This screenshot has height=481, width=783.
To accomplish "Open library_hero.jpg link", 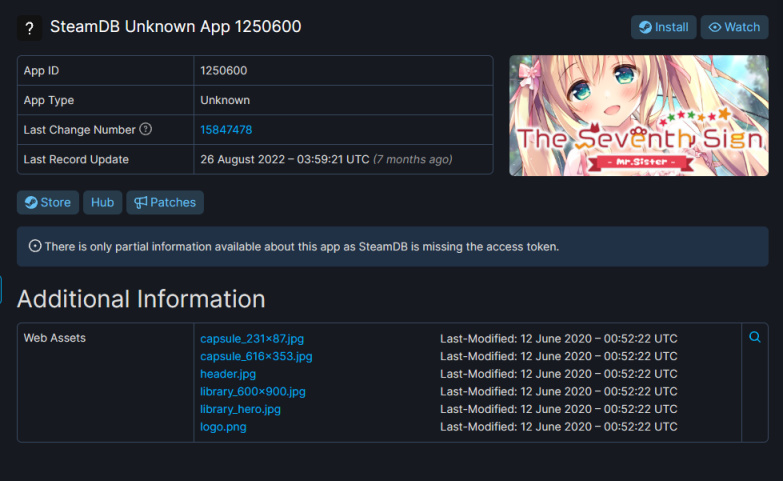I will 240,409.
